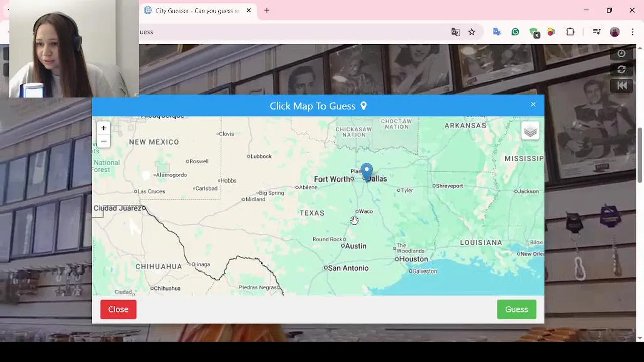Viewport: 644px width, 362px height.
Task: Open the Google Translate extension
Action: pyautogui.click(x=497, y=32)
